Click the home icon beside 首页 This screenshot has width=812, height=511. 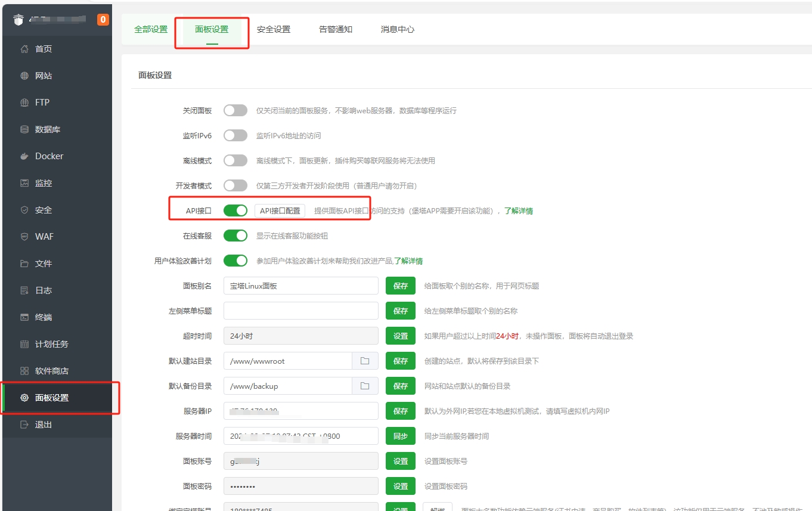coord(24,49)
